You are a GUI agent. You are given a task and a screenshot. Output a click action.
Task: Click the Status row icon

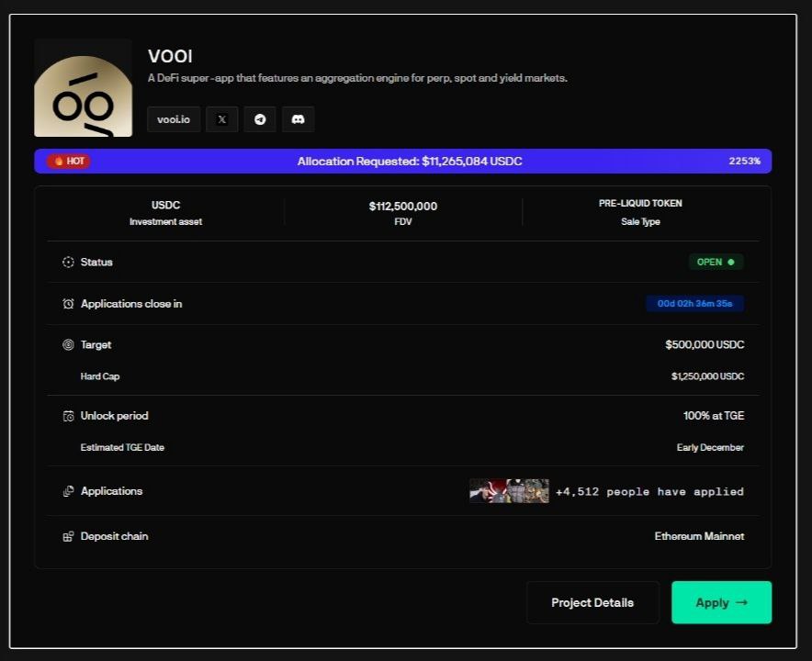point(68,262)
